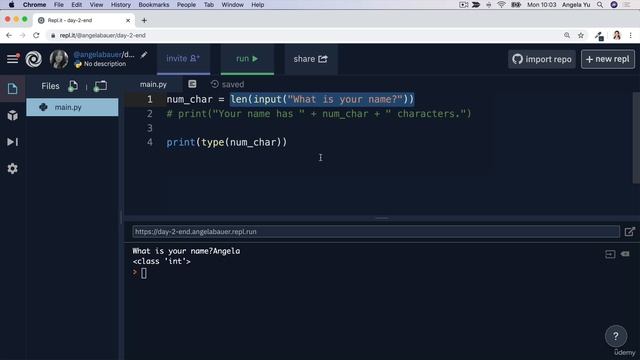Viewport: 640px width, 360px height.
Task: Edit repl name with the pencil icon
Action: pos(144,55)
